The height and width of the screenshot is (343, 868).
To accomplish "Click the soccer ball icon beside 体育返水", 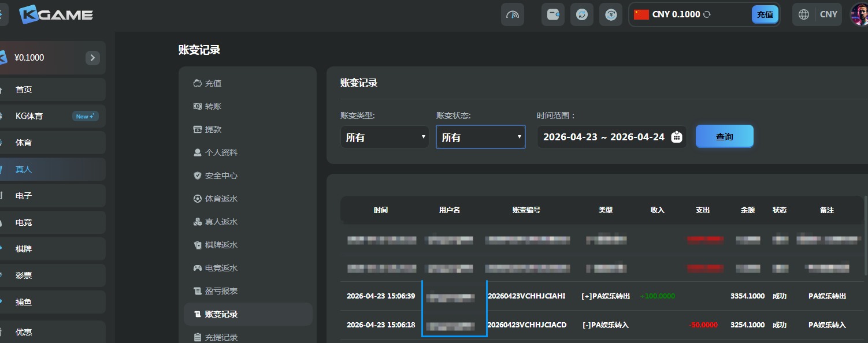I will point(198,199).
